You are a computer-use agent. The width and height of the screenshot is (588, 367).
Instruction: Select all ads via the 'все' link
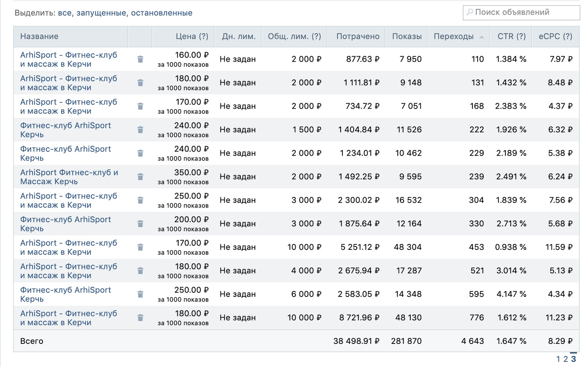pyautogui.click(x=65, y=13)
